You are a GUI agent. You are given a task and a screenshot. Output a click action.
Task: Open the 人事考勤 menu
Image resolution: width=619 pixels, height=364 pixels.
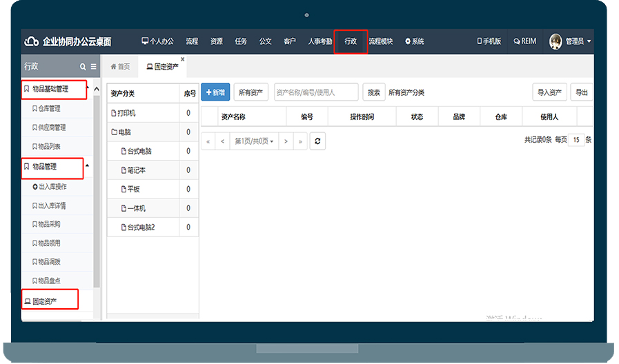[x=320, y=41]
